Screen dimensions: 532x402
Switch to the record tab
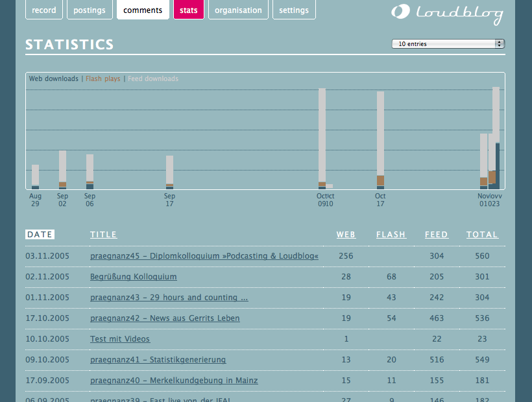(44, 10)
